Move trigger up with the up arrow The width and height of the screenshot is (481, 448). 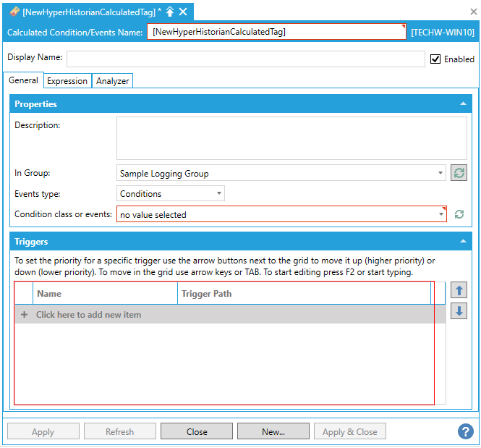tap(459, 290)
